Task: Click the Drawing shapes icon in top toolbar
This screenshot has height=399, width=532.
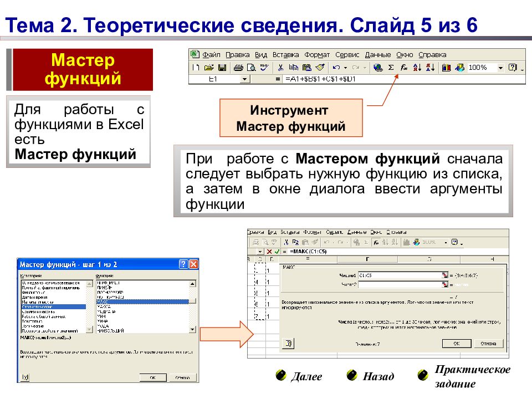Action: point(460,68)
